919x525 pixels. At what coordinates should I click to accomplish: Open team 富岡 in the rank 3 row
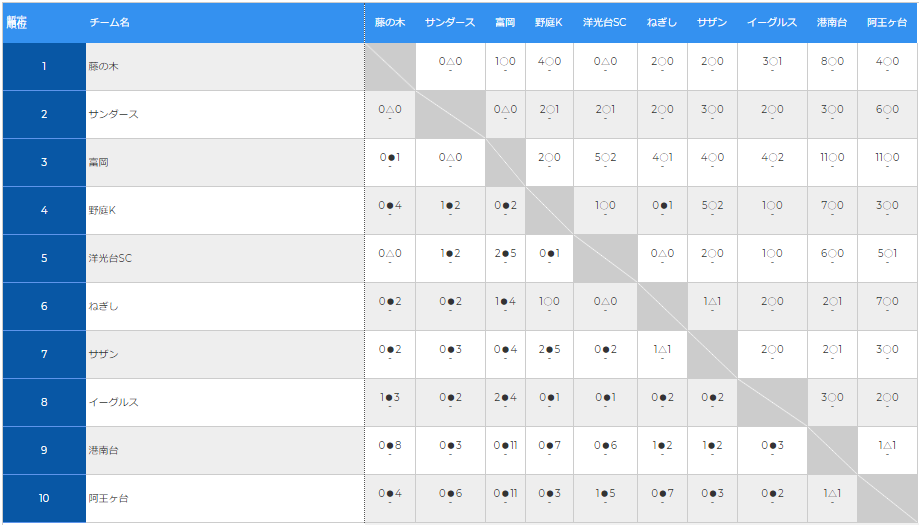98,162
